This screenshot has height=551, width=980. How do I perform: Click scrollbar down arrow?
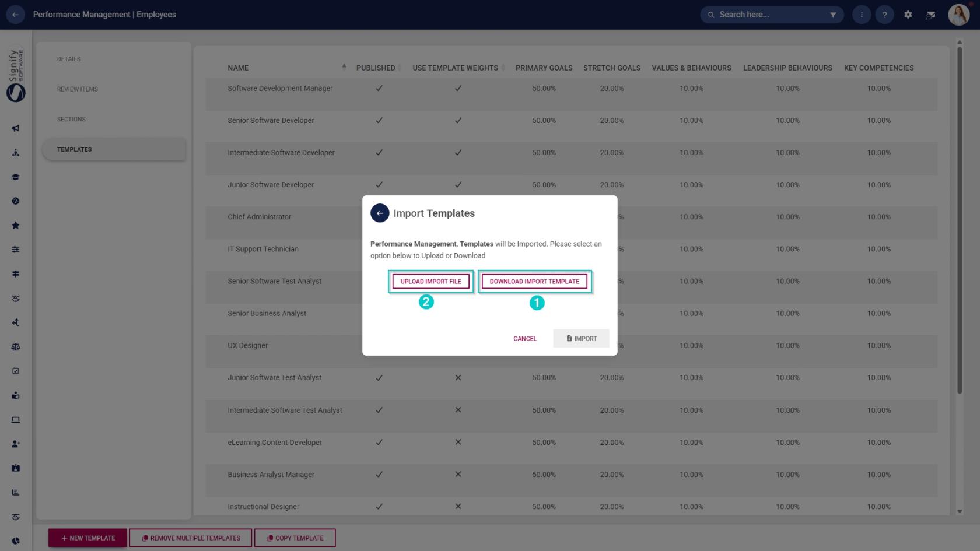click(960, 511)
